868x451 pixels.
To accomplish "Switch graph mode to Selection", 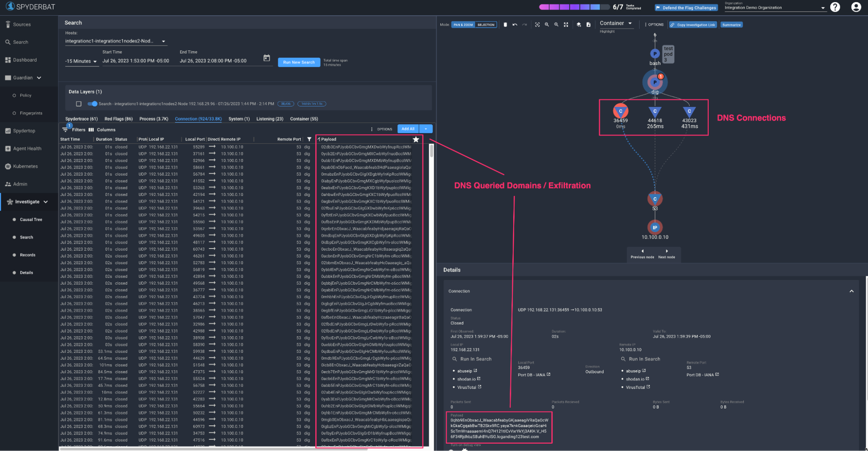I will (485, 25).
